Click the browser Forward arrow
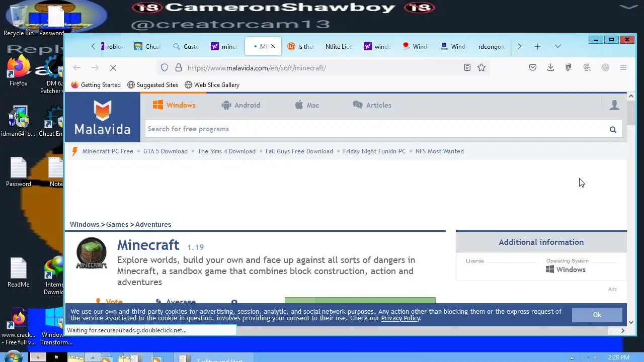This screenshot has height=362, width=644. point(95,67)
